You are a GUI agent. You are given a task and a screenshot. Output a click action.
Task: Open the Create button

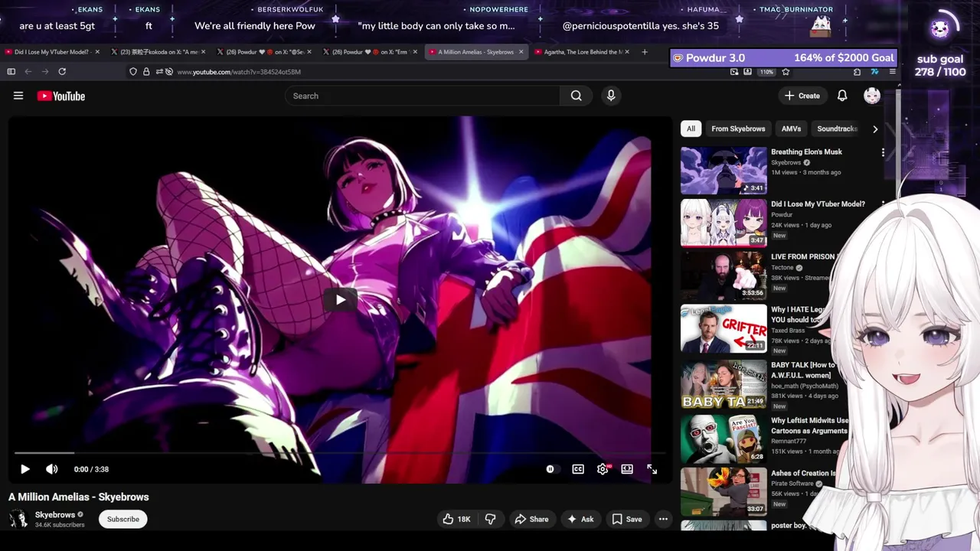click(x=802, y=96)
